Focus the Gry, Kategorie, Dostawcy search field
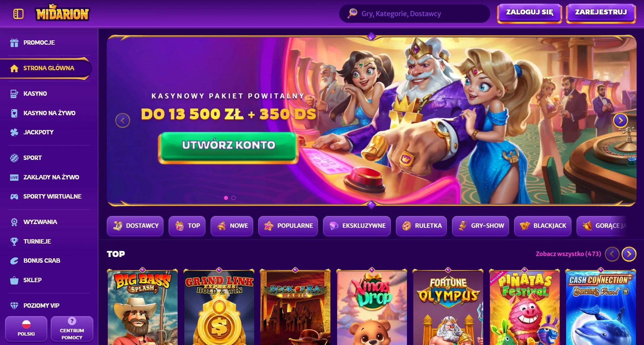Screen dimensions: 644x345 coord(414,14)
